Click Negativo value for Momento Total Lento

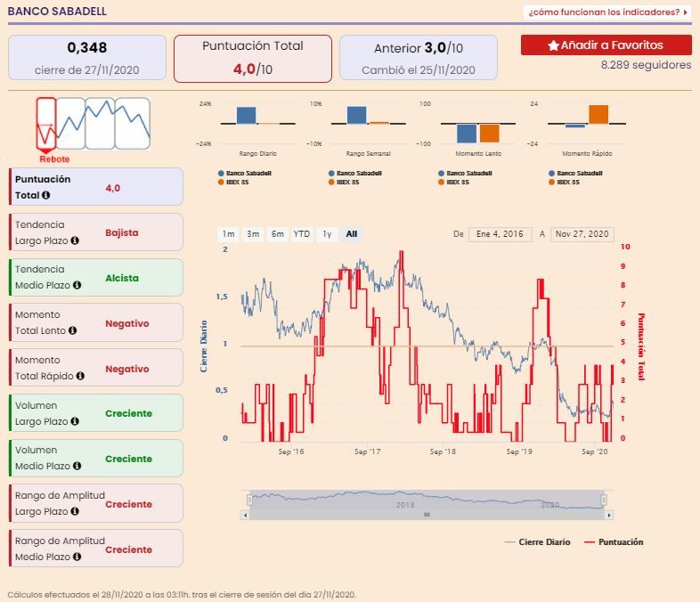coord(127,323)
